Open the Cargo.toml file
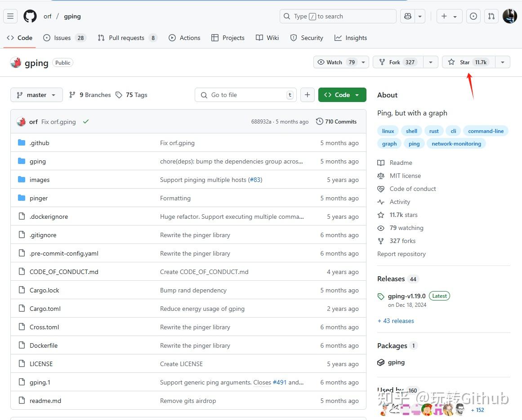Image resolution: width=522 pixels, height=420 pixels. [45, 309]
